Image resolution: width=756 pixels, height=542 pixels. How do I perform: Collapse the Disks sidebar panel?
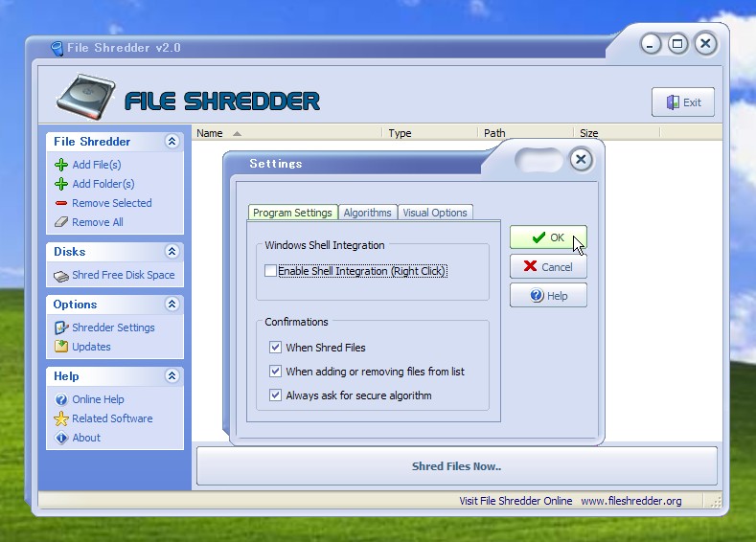coord(172,252)
